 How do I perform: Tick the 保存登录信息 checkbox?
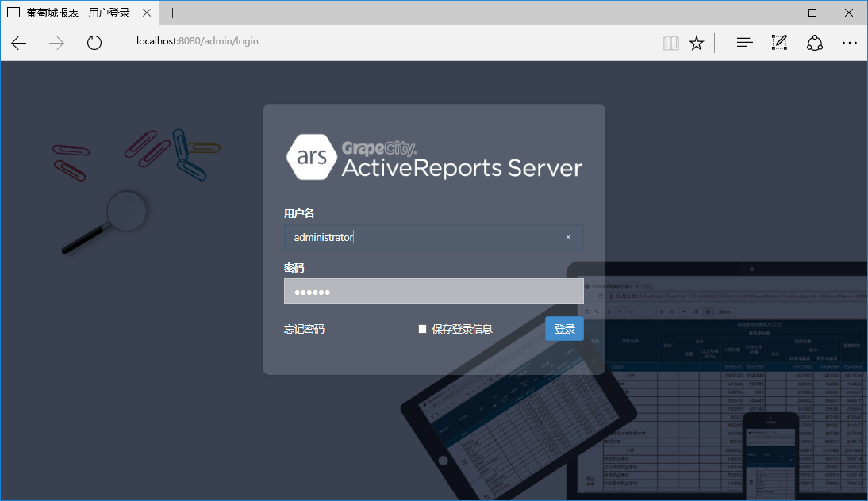[x=423, y=329]
